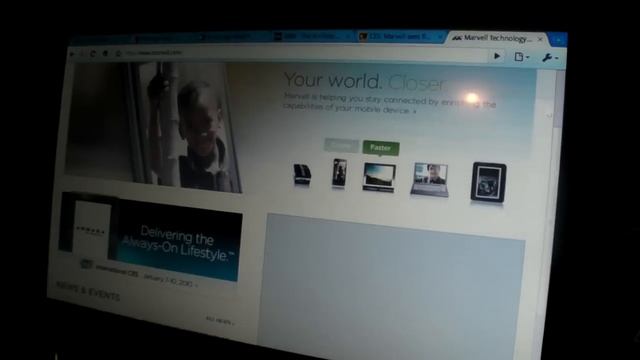Image resolution: width=640 pixels, height=360 pixels.
Task: Click the NEWS & EVENTS heading
Action: tap(88, 291)
